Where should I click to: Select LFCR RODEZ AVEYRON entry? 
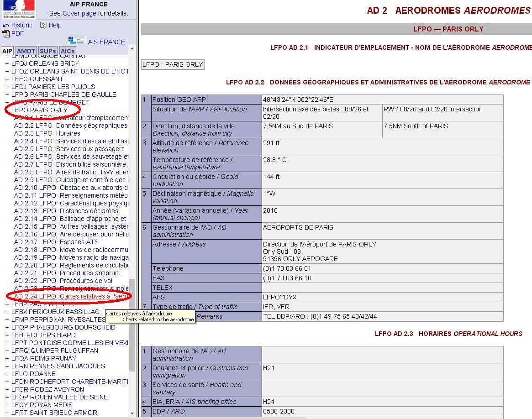47,389
